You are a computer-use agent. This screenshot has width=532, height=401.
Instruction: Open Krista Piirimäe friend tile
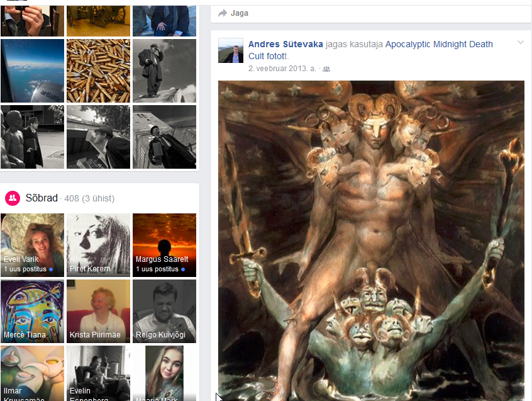(98, 311)
